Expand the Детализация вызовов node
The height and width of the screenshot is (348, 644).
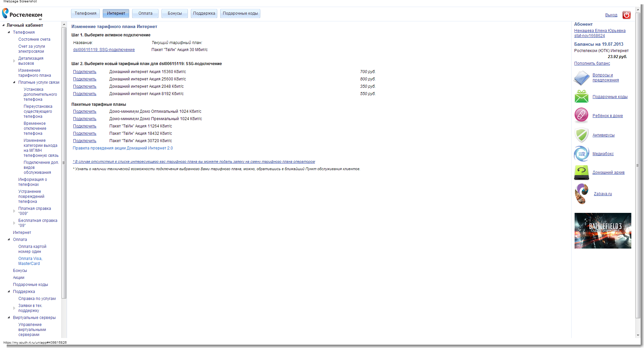click(14, 61)
